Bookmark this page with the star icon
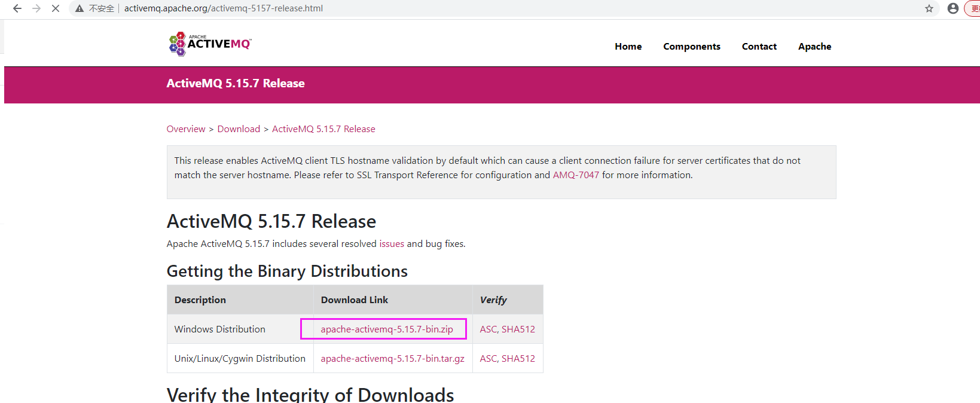This screenshot has height=403, width=980. (929, 8)
